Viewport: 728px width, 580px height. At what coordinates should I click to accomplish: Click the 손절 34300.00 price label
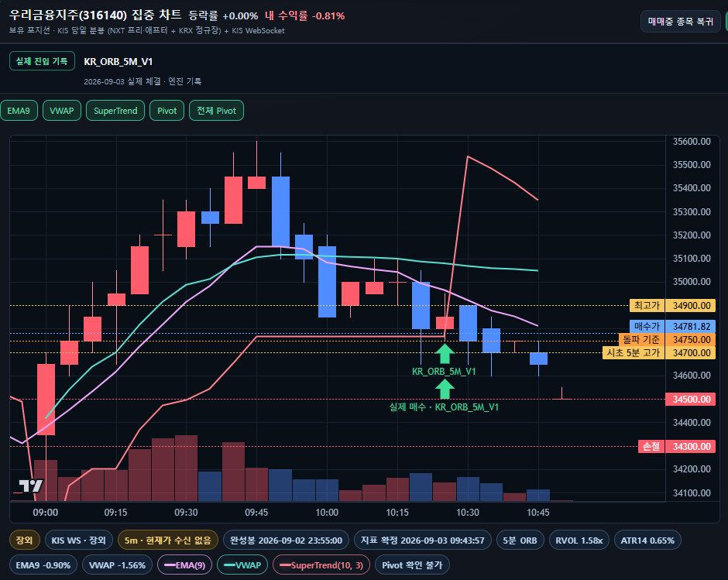tap(676, 446)
